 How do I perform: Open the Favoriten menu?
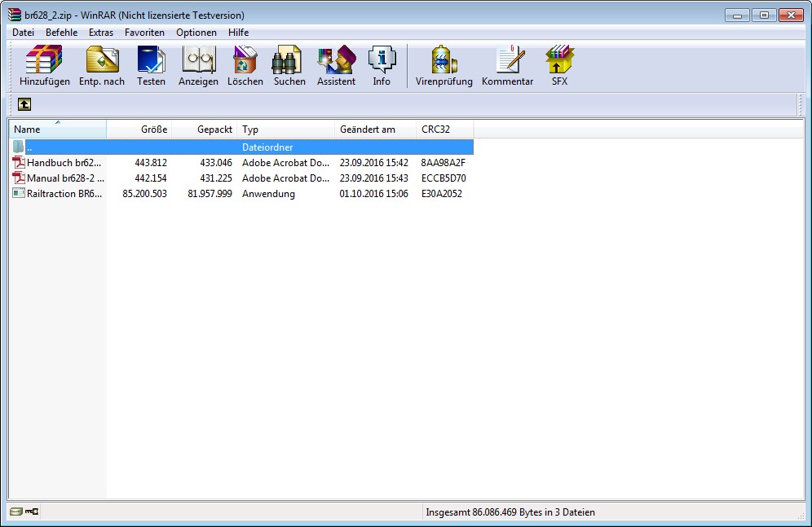[x=144, y=32]
